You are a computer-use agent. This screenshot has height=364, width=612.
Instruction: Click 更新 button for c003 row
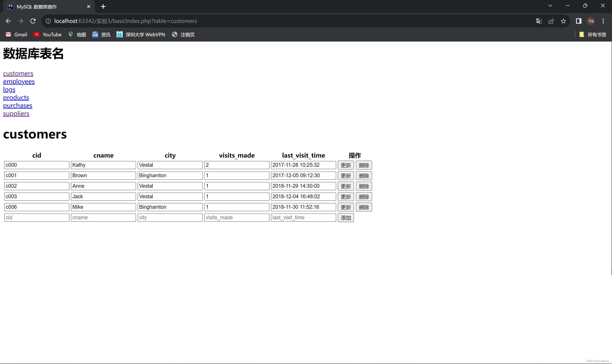pyautogui.click(x=345, y=196)
